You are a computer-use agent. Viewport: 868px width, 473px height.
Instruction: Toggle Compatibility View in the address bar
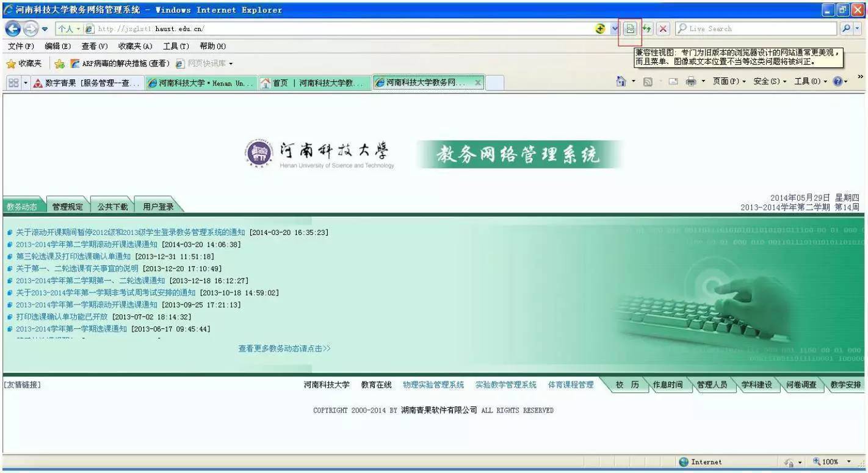(x=629, y=28)
